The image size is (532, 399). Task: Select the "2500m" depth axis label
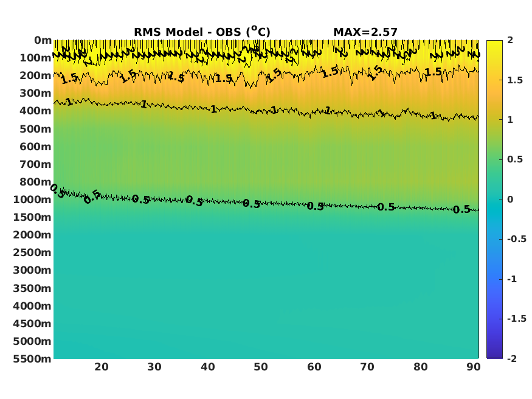pos(32,252)
